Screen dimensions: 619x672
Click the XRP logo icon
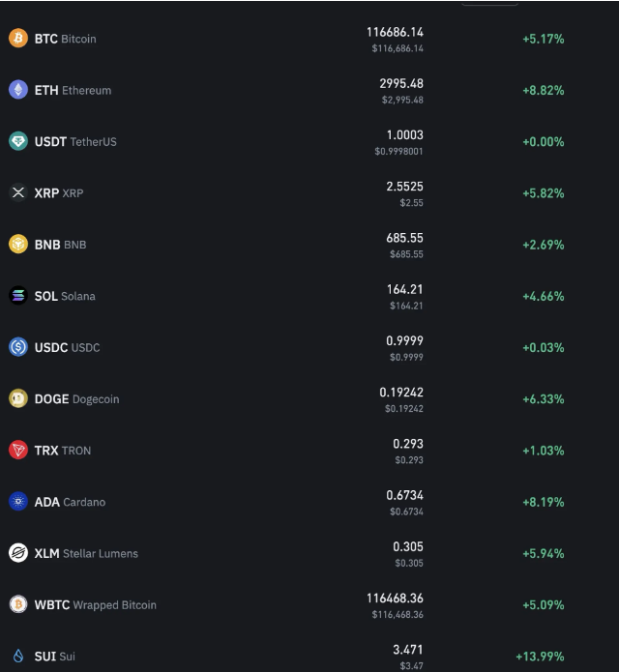18,192
